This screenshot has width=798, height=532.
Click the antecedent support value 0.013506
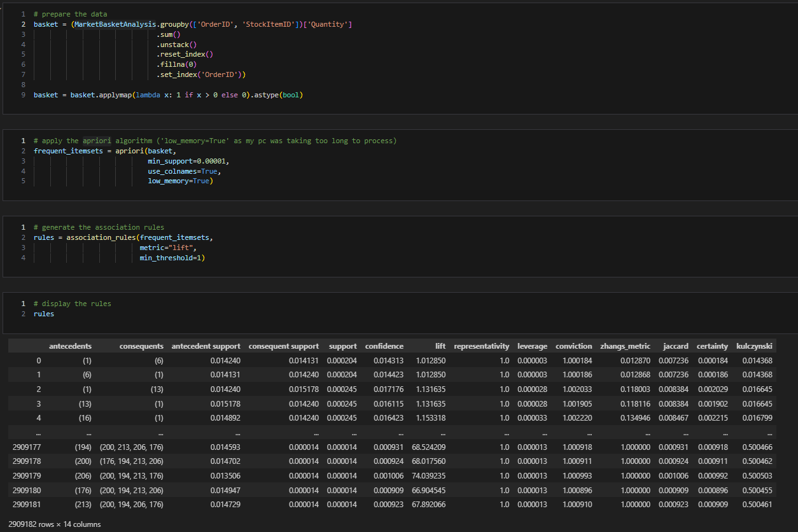pyautogui.click(x=225, y=475)
